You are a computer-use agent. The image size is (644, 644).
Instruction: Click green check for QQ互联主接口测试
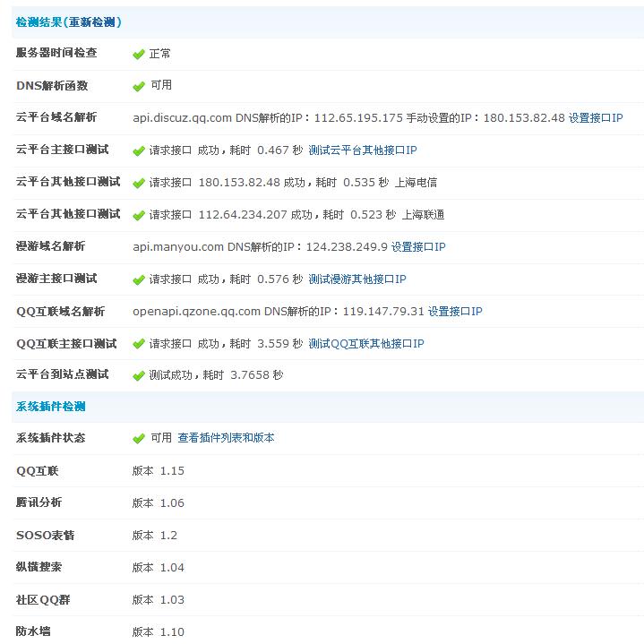pos(139,343)
